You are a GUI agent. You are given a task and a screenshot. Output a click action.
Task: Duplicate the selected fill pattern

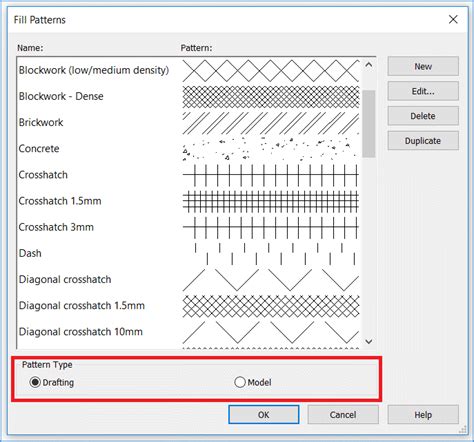423,141
